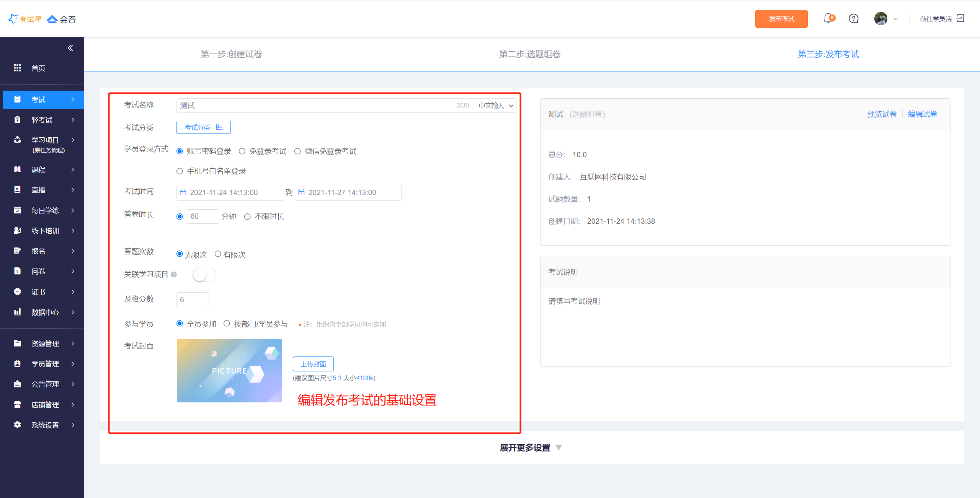Expand the 数据中心 sidebar menu
Image resolution: width=980 pixels, height=498 pixels.
(x=45, y=312)
